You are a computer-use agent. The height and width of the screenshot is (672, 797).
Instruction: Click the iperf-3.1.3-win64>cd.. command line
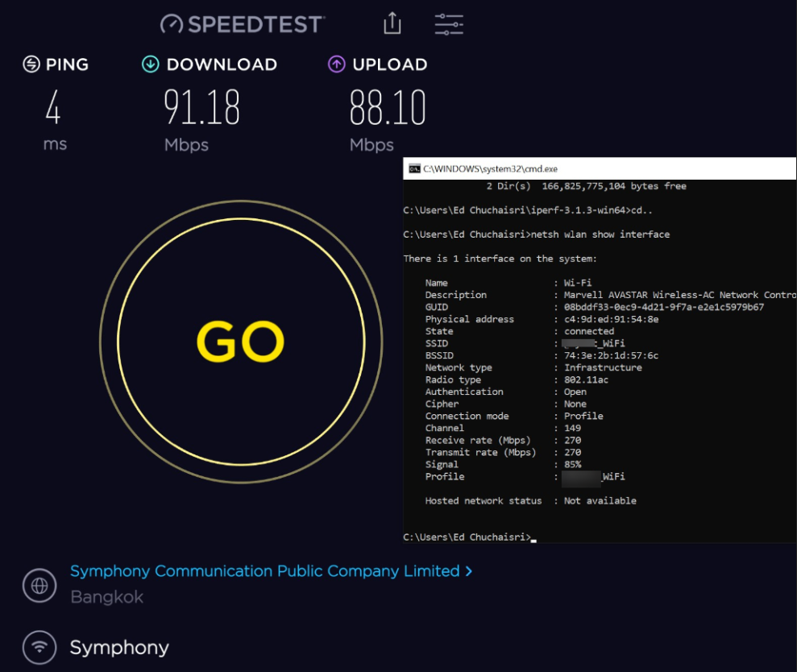[x=528, y=210]
